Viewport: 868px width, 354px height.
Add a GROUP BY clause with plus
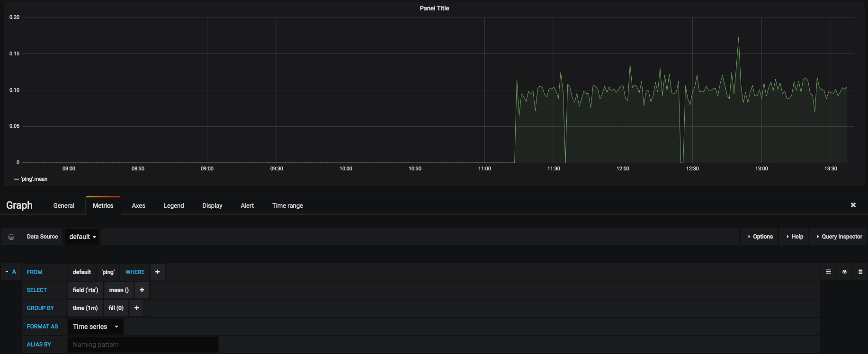136,308
